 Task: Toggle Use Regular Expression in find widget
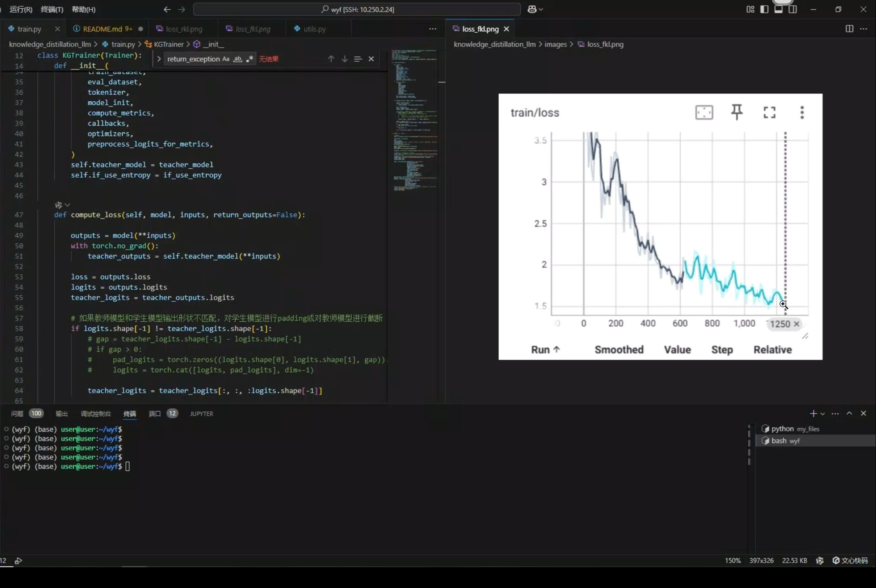point(250,59)
